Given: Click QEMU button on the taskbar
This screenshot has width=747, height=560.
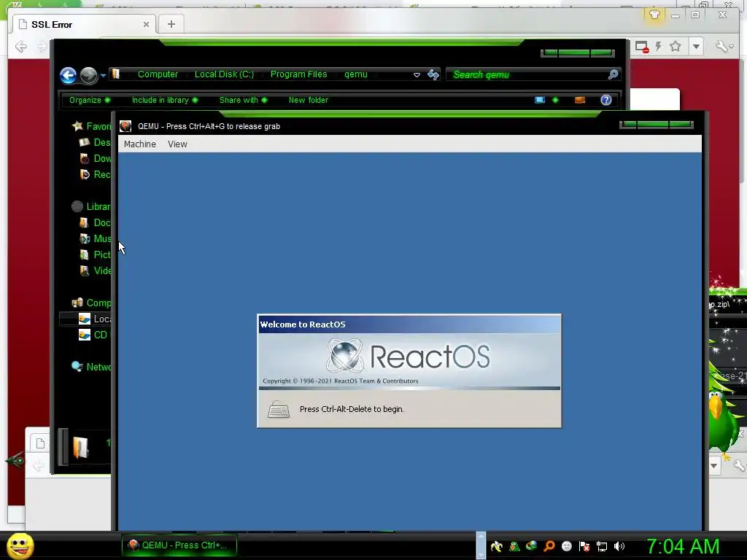Looking at the screenshot, I should pyautogui.click(x=179, y=545).
